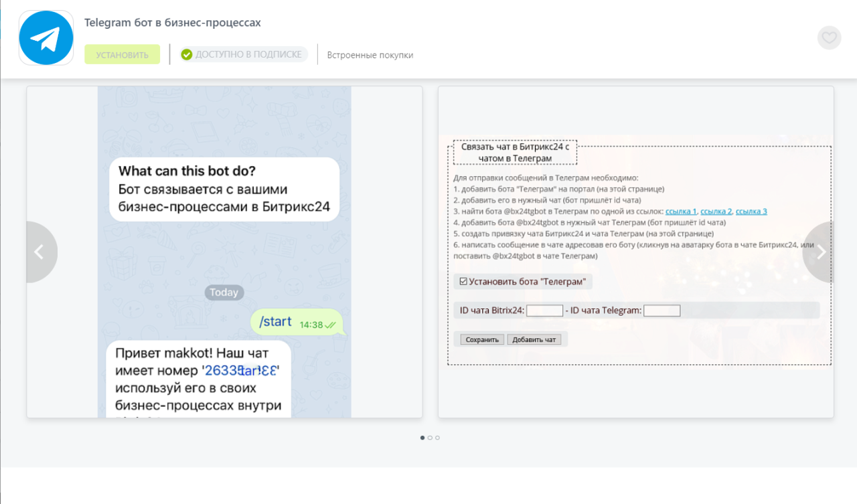Click the green checkmark subscription icon

coord(187,54)
